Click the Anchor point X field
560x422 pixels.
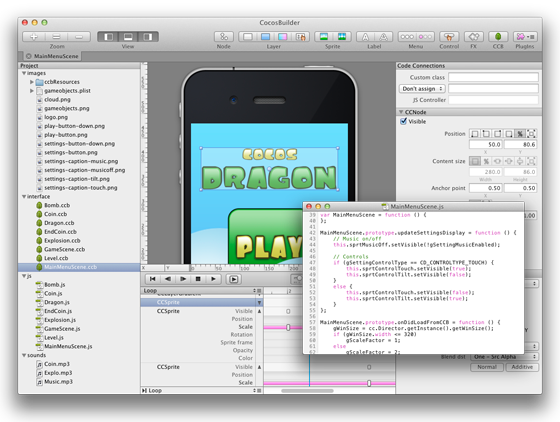click(x=486, y=188)
